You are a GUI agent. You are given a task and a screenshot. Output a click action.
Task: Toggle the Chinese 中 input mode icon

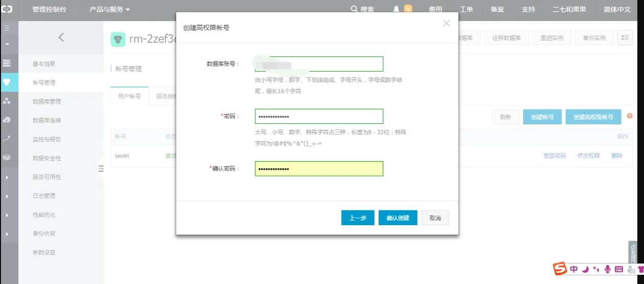point(574,269)
